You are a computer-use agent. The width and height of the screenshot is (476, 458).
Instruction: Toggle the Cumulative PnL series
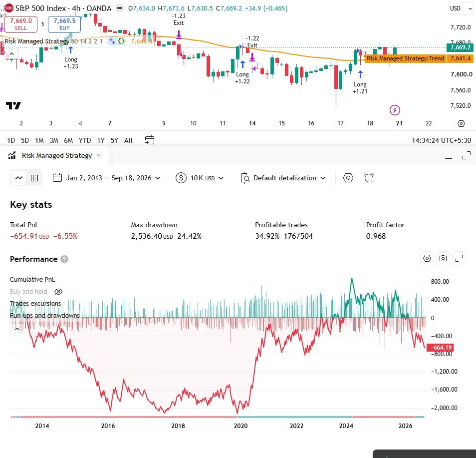pos(32,279)
